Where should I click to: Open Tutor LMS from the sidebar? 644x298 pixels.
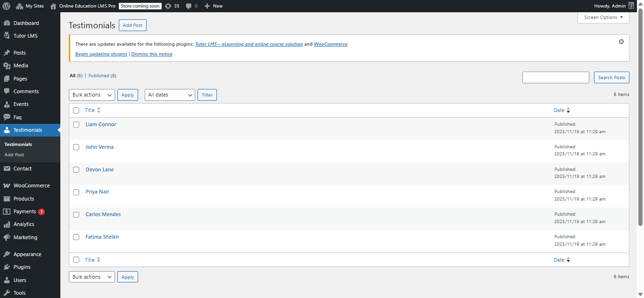click(x=25, y=36)
